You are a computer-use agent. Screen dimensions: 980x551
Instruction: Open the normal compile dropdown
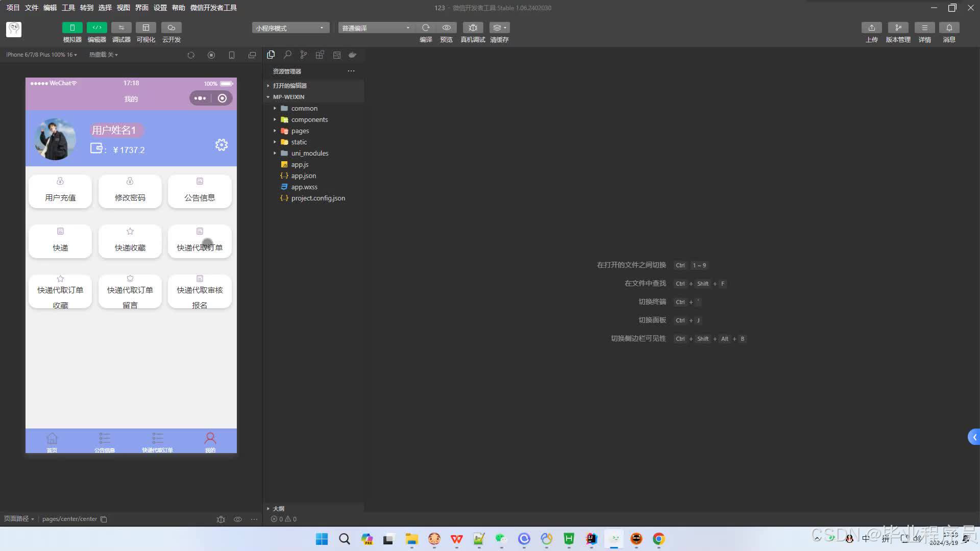pos(376,28)
